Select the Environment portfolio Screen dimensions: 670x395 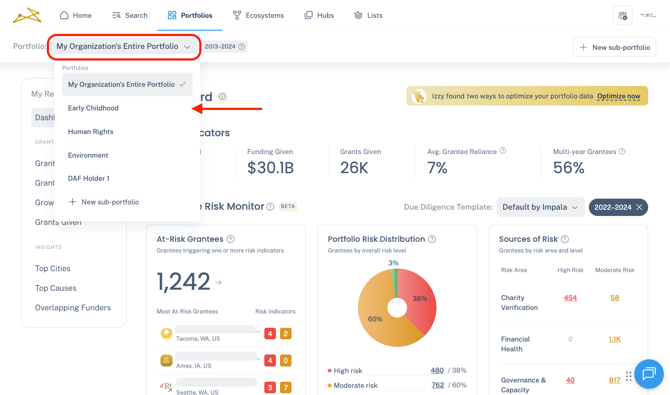pos(88,155)
